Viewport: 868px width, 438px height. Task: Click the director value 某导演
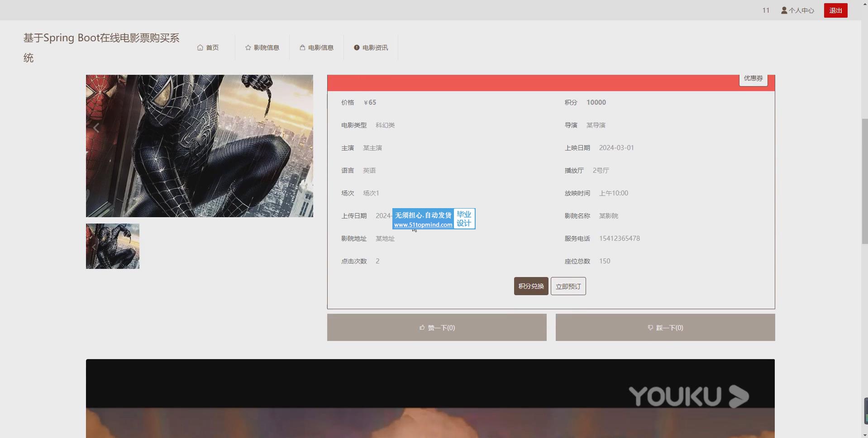point(596,125)
